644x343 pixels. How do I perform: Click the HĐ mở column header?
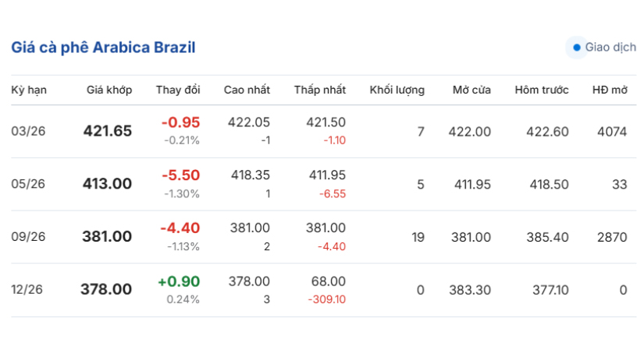tap(610, 90)
